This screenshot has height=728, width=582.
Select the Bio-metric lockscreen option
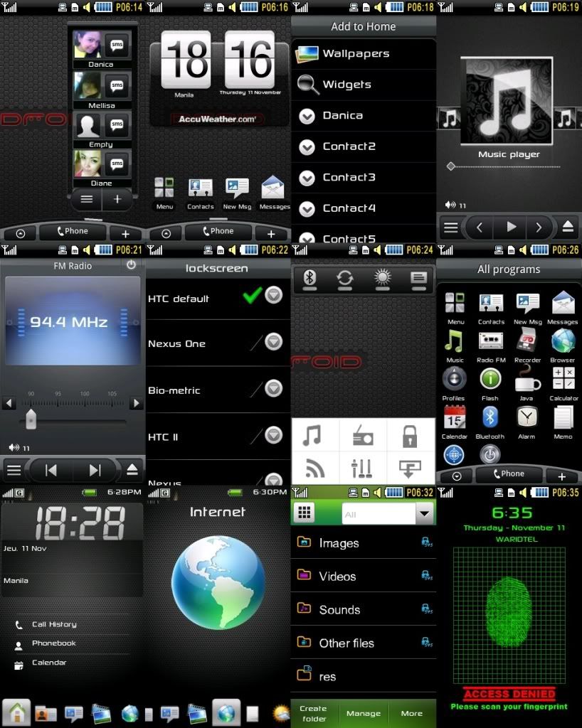(218, 389)
